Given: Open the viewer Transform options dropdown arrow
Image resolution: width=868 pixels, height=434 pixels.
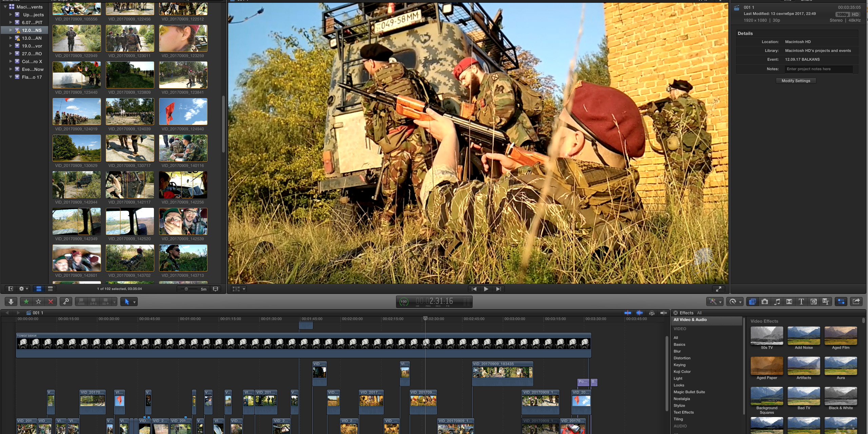Looking at the screenshot, I should coord(244,289).
